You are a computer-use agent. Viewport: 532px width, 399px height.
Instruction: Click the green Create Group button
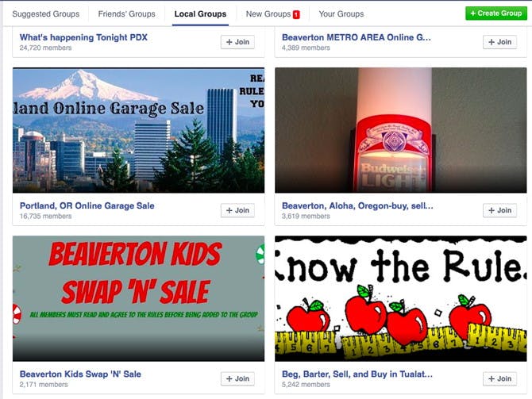pos(496,13)
